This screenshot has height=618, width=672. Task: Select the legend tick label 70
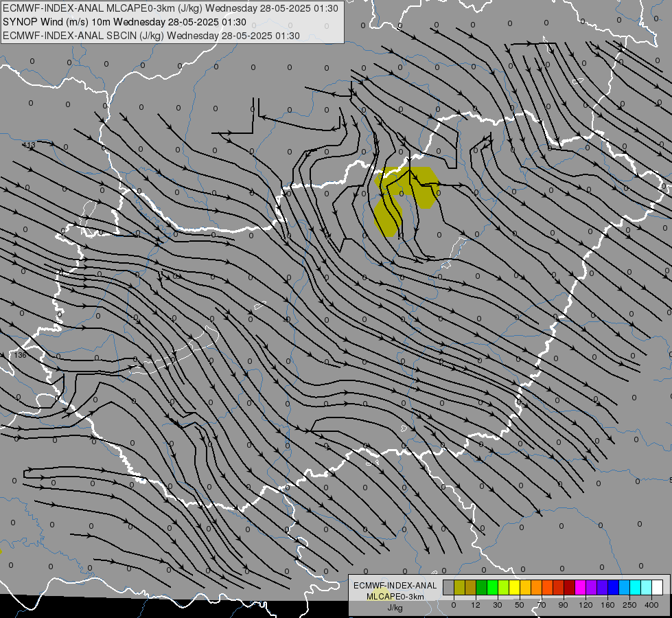(542, 605)
